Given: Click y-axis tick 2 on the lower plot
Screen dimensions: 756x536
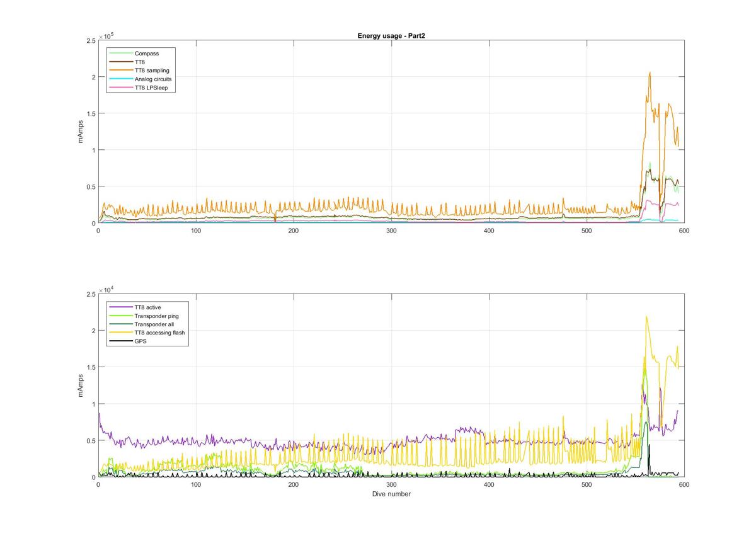Looking at the screenshot, I should (x=93, y=331).
